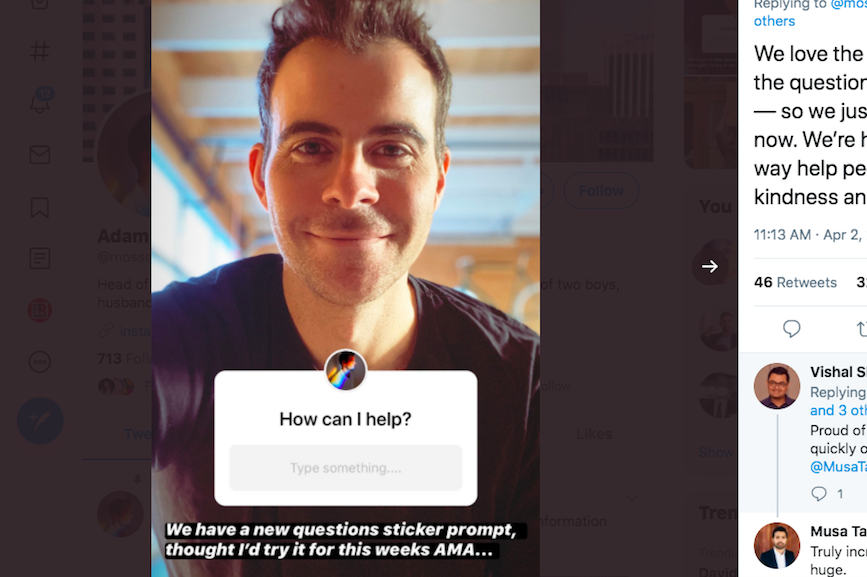Go to next image with arrow
This screenshot has width=867, height=577.
coord(710,266)
